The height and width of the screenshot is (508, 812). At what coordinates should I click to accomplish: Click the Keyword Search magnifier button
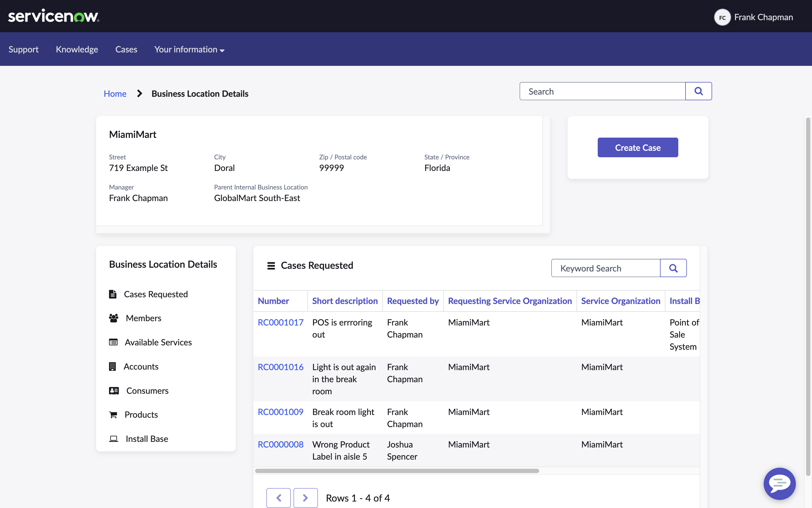[673, 268]
